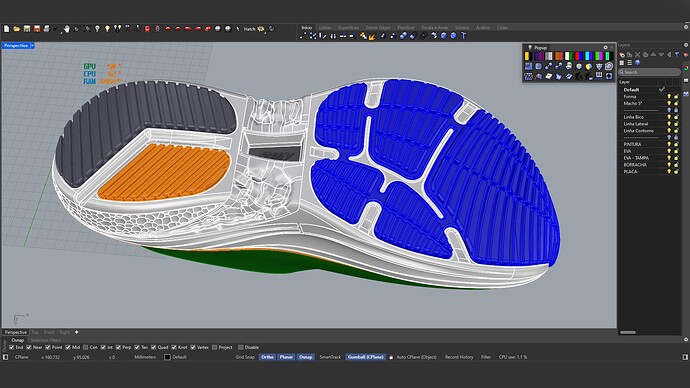Switch to the Inicio toolbar tab
This screenshot has height=388, width=690.
(307, 27)
